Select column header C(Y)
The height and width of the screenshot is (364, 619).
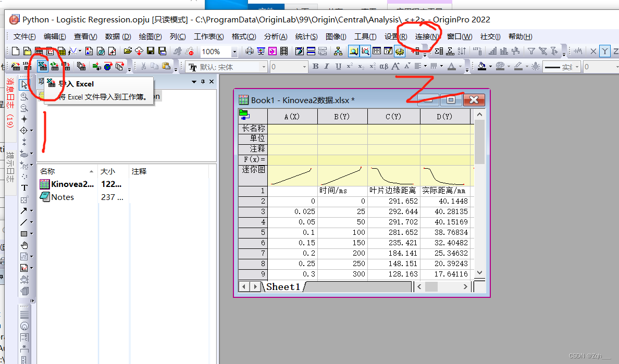coord(393,116)
